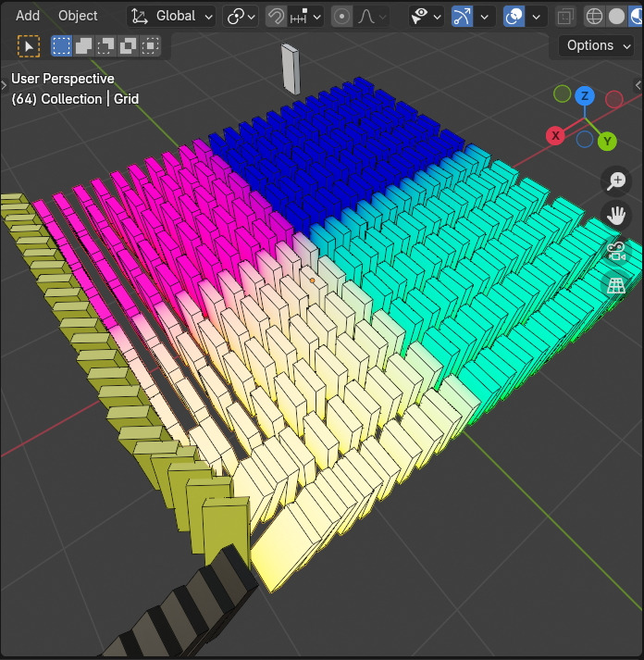
Task: Select the tweak selection tool icon
Action: (29, 46)
